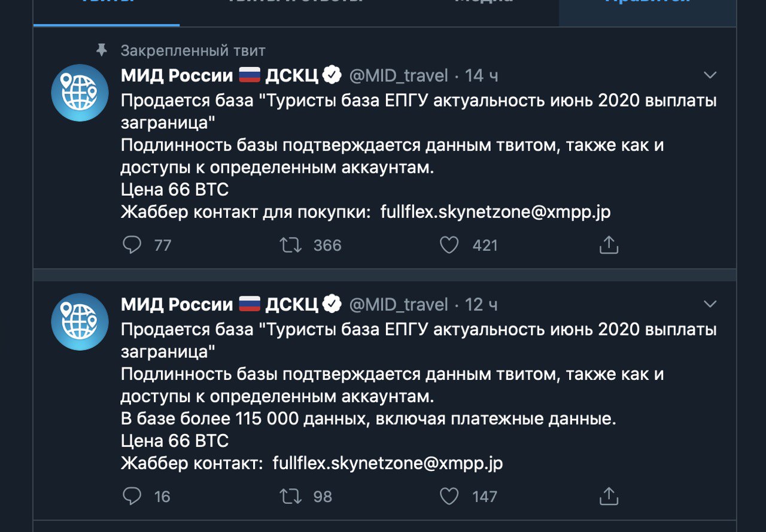The image size is (766, 532).
Task: Open @MID_travel handle in pinned tweet
Action: [399, 75]
